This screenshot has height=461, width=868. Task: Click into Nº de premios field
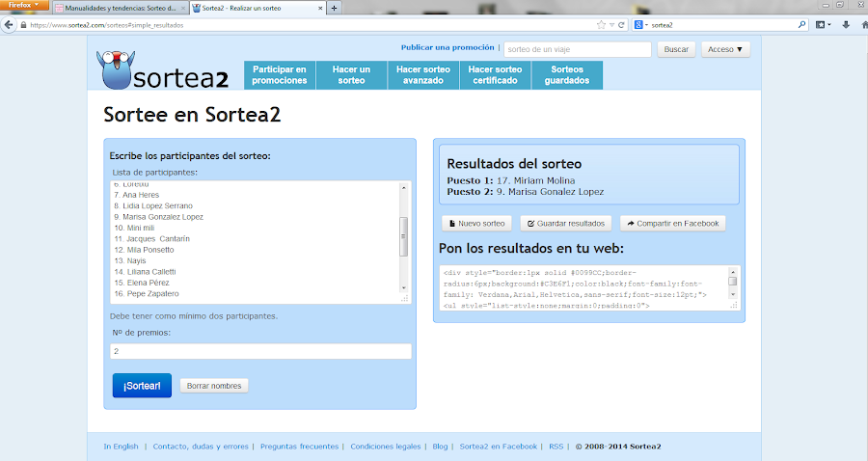point(260,351)
